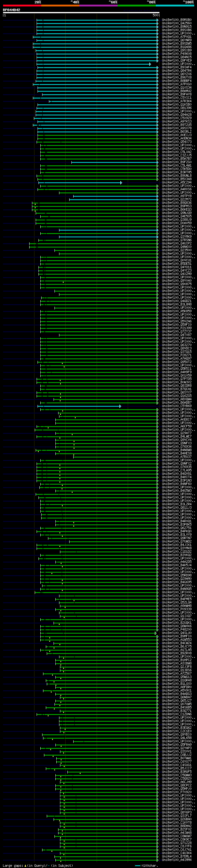The height and width of the screenshot is (868, 197).
Task: Click hit label UniRef100_P70920
Action: tap(177, 793)
